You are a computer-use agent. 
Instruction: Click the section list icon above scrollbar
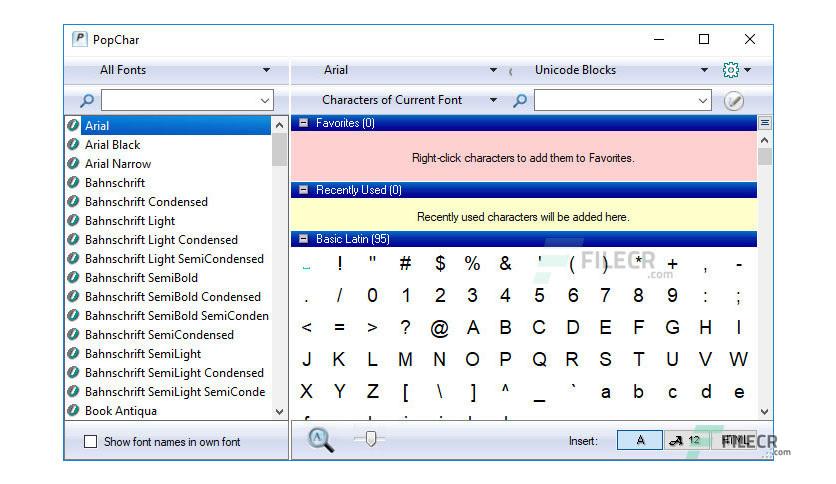pos(765,123)
